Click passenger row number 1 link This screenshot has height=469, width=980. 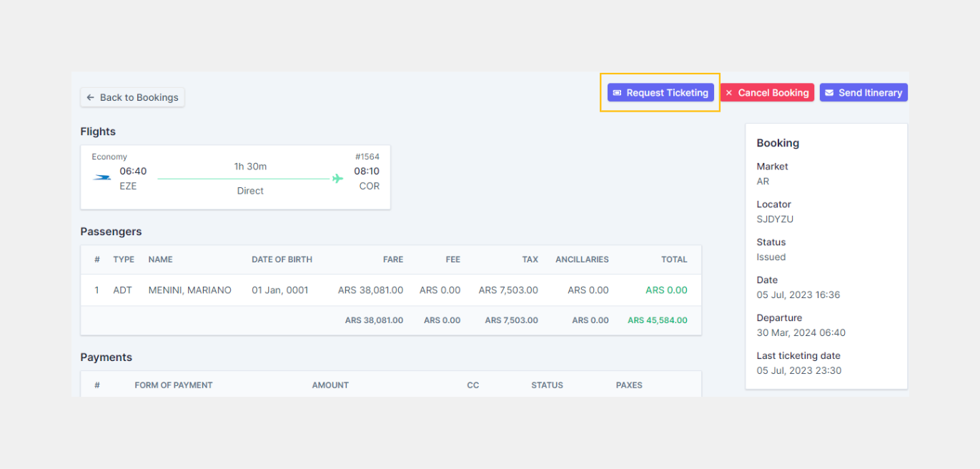97,290
